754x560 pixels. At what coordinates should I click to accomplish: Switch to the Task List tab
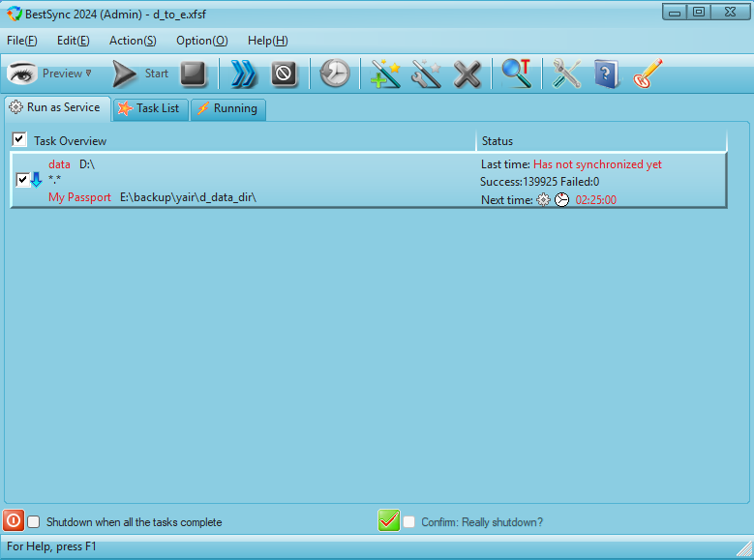pos(151,108)
